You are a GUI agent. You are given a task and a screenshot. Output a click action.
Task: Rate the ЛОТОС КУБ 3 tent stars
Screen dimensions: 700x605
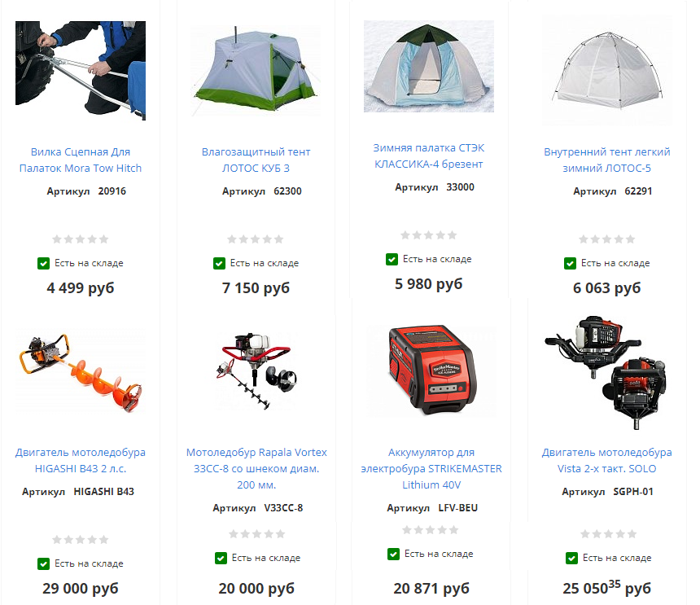click(256, 239)
